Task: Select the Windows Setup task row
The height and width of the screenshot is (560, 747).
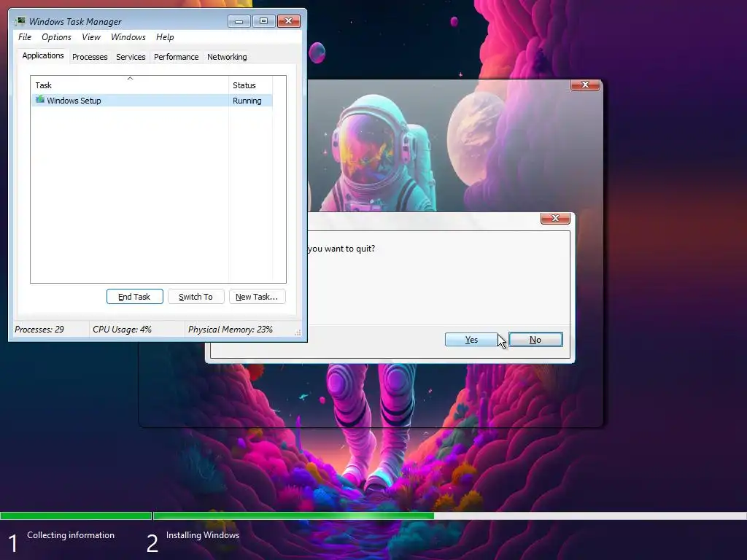Action: click(152, 101)
